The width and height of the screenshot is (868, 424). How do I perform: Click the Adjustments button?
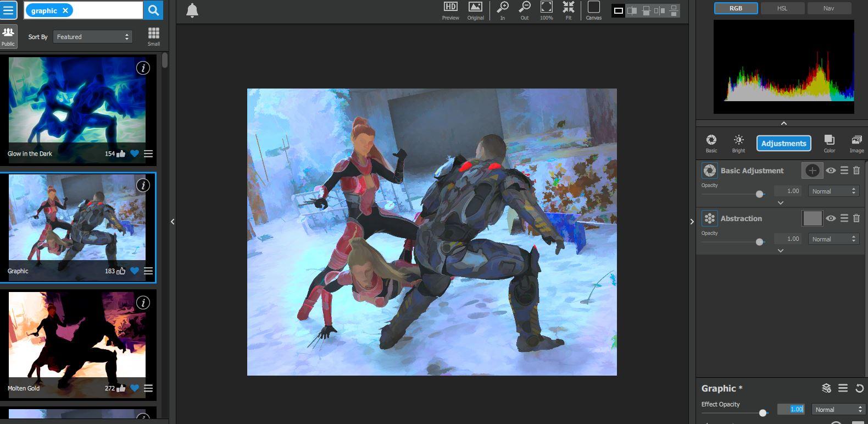pos(784,144)
